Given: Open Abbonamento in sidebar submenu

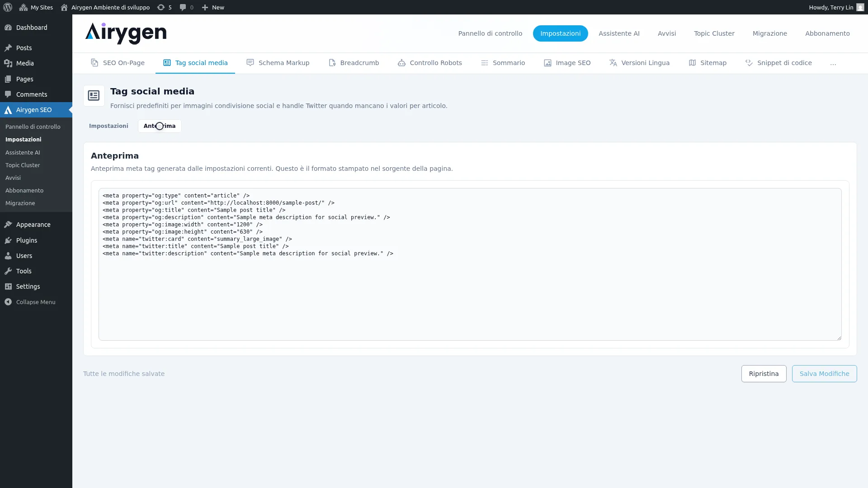Looking at the screenshot, I should point(24,190).
